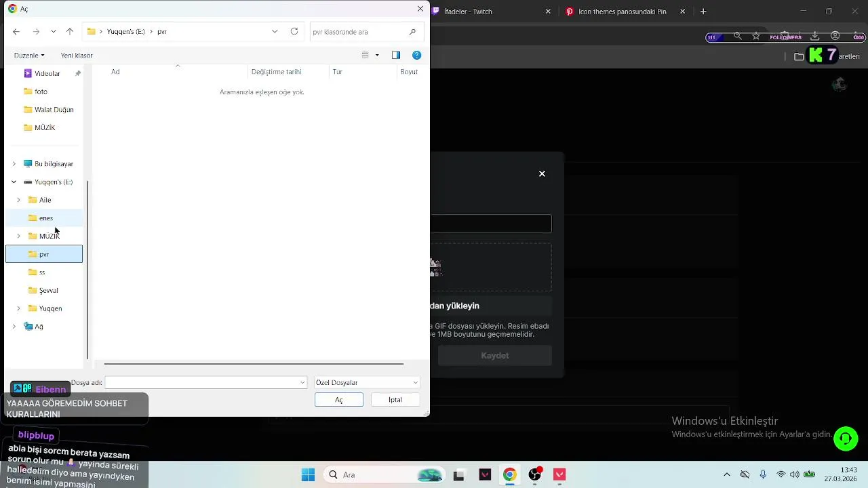Screen dimensions: 868x488
Task: Click Yuqqen's (E:) in address breadcrumb
Action: coord(125,32)
